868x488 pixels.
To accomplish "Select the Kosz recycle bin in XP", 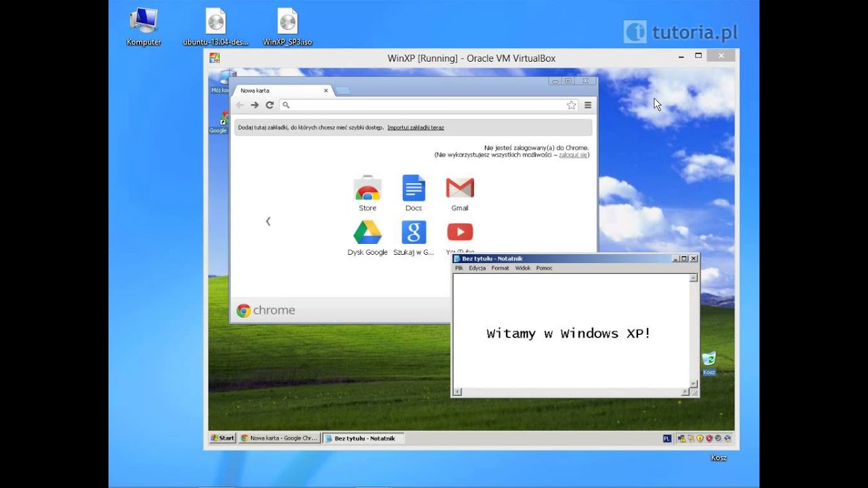I will click(709, 363).
